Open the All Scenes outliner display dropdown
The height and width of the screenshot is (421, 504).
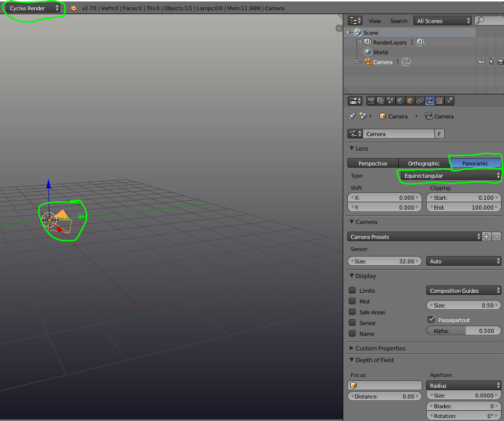[x=442, y=21]
